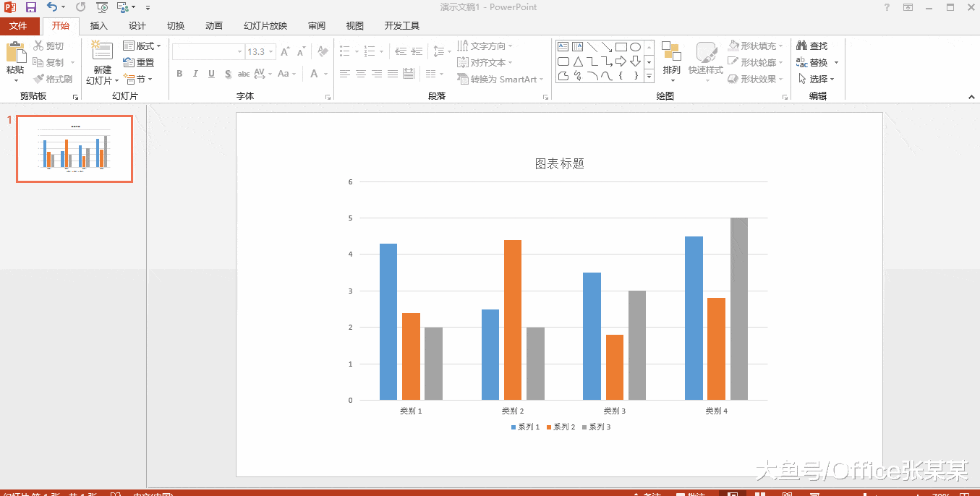Click the orange 系列 2 legend entry
Viewport: 980px width, 496px height.
[561, 427]
